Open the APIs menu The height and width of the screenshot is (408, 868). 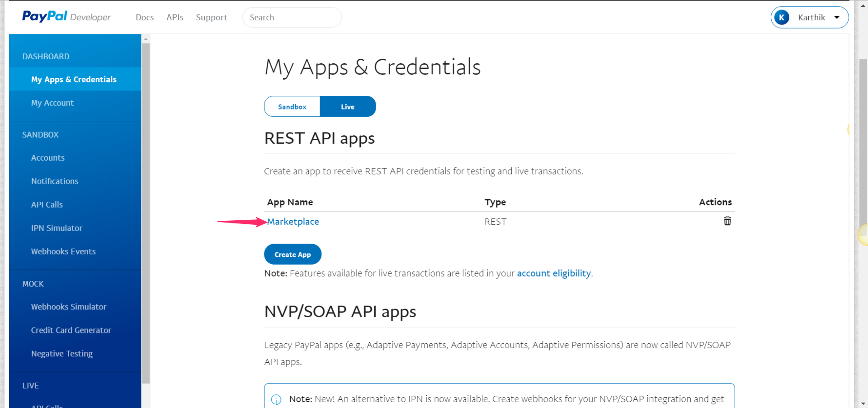[x=175, y=17]
